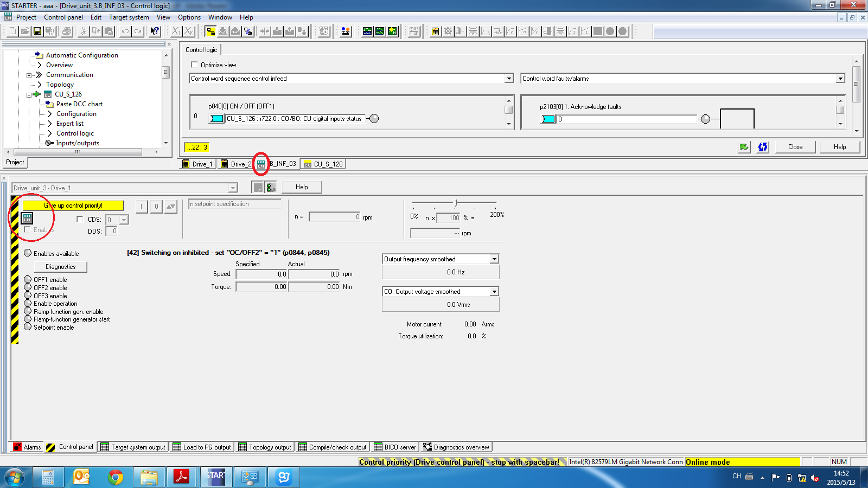Collapse the CU_S_126 tree node
The width and height of the screenshot is (868, 488).
(29, 95)
